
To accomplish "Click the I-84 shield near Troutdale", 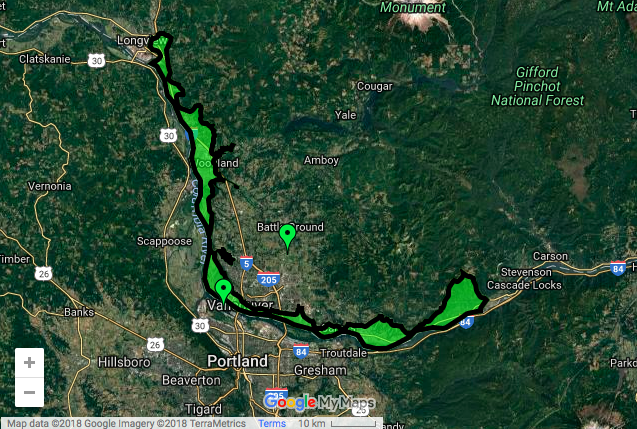I will pyautogui.click(x=301, y=351).
